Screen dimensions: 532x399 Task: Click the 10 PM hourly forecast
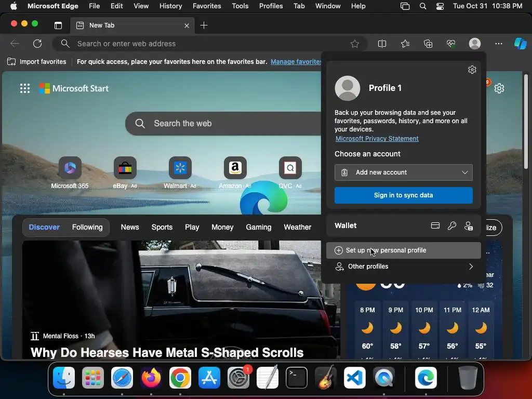click(x=424, y=330)
